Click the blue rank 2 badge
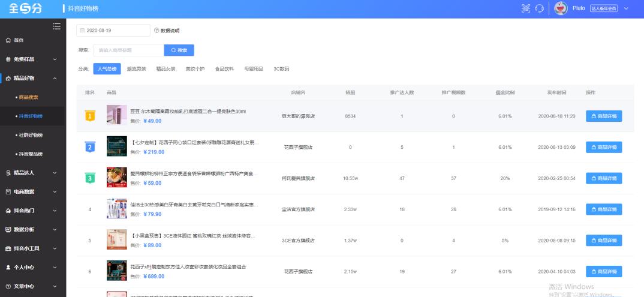Screen dimensions: 644x297 pyautogui.click(x=90, y=147)
